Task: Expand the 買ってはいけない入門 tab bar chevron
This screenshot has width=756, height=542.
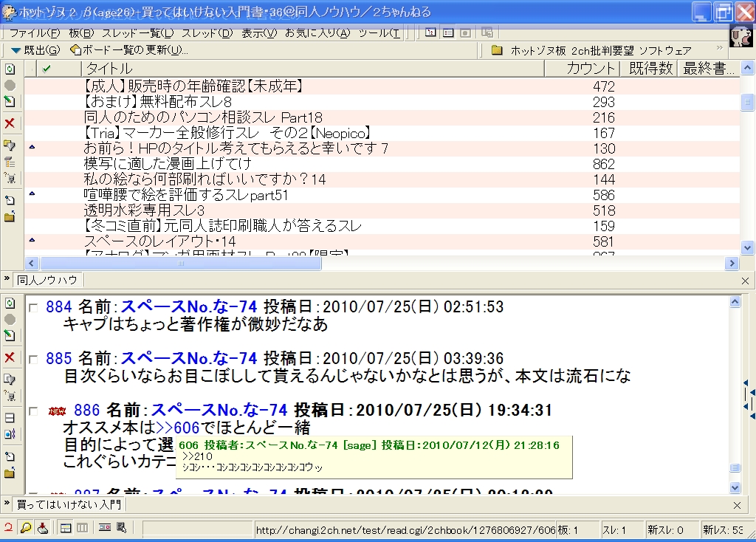Action: click(7, 503)
